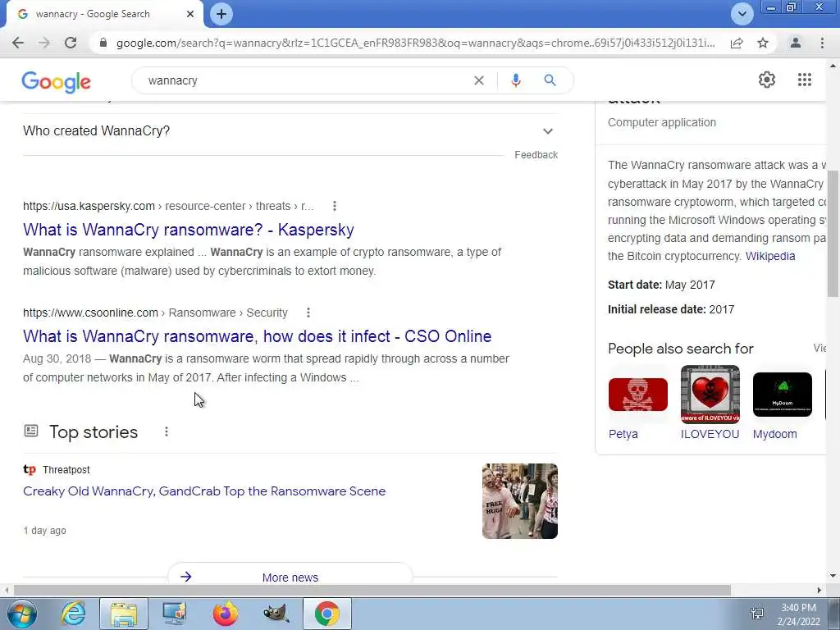The height and width of the screenshot is (630, 840).
Task: Open the CSO Online WannaCry article
Action: click(257, 336)
